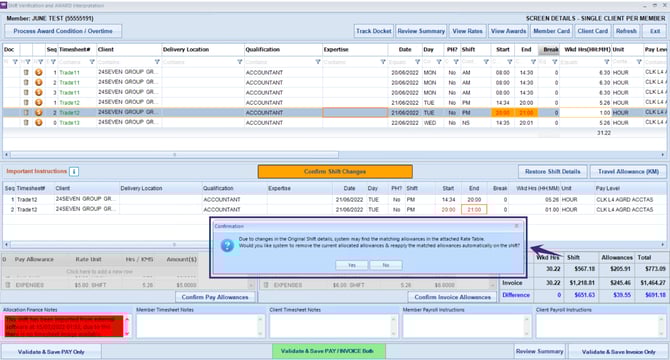Click Difference label in totals panel
Image resolution: width=670 pixels, height=360 pixels.
(x=516, y=295)
